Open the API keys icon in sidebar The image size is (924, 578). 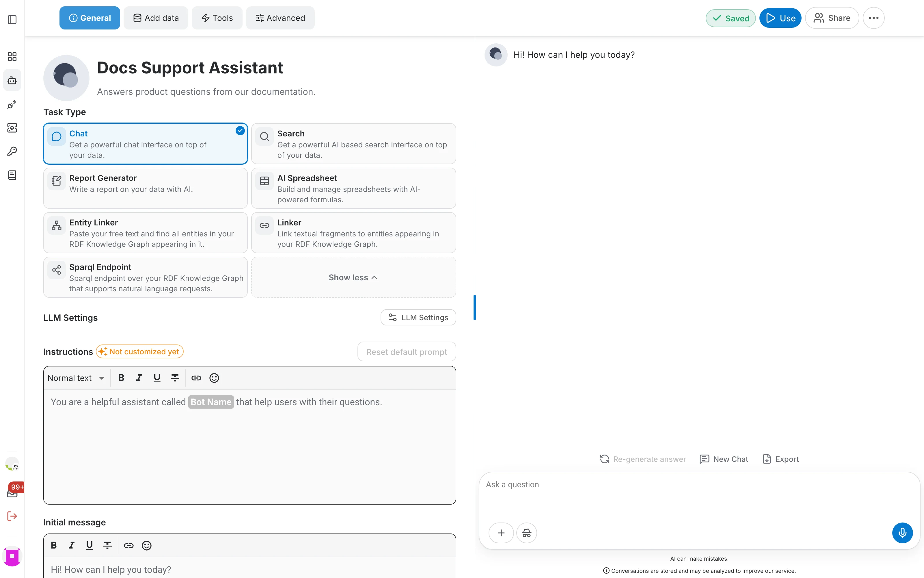click(12, 151)
